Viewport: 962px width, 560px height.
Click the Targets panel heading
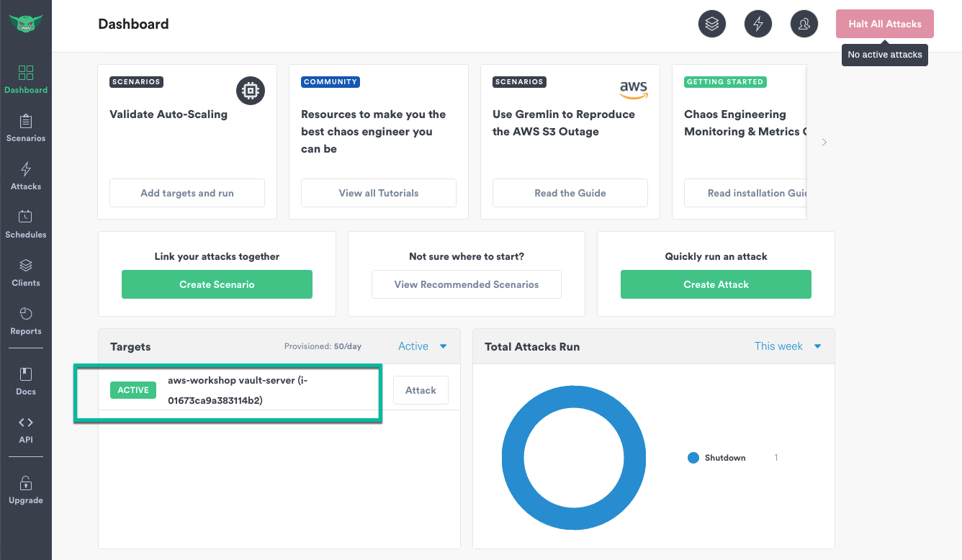click(x=130, y=347)
